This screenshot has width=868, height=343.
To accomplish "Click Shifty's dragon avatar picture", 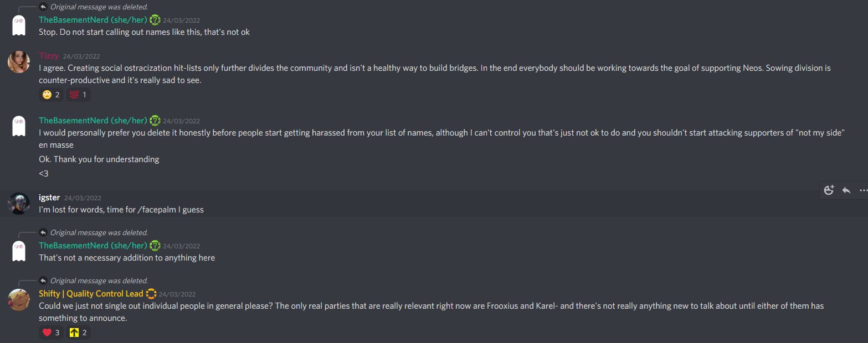I will click(19, 299).
